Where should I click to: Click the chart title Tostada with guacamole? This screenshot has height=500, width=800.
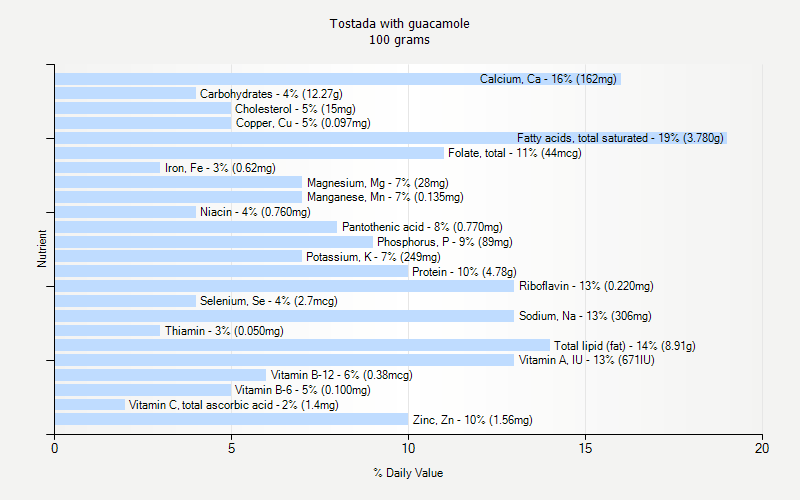coord(399,23)
